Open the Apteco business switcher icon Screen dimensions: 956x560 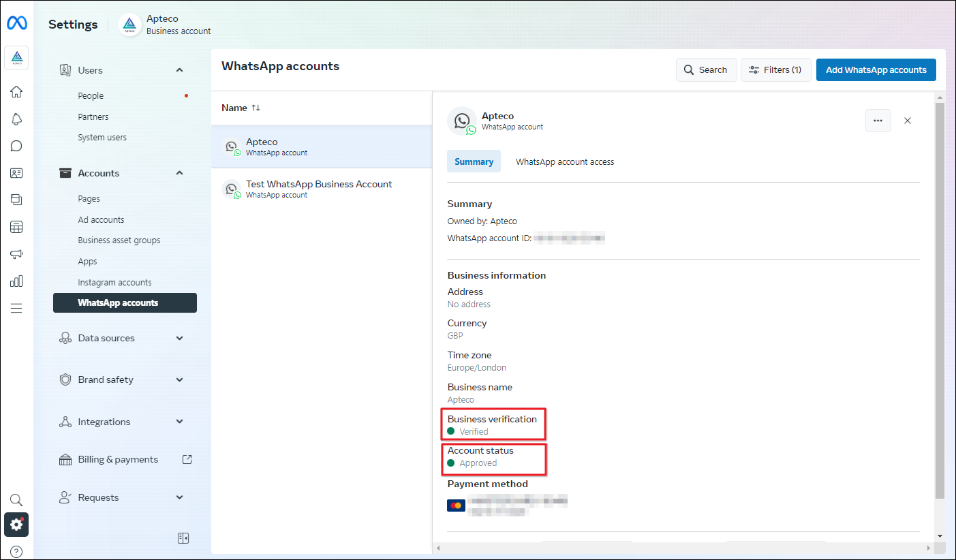pos(16,58)
